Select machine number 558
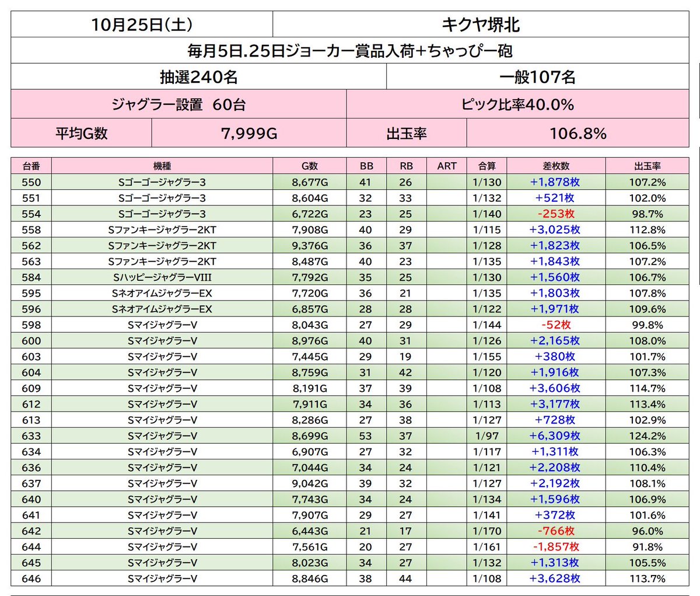 point(32,229)
